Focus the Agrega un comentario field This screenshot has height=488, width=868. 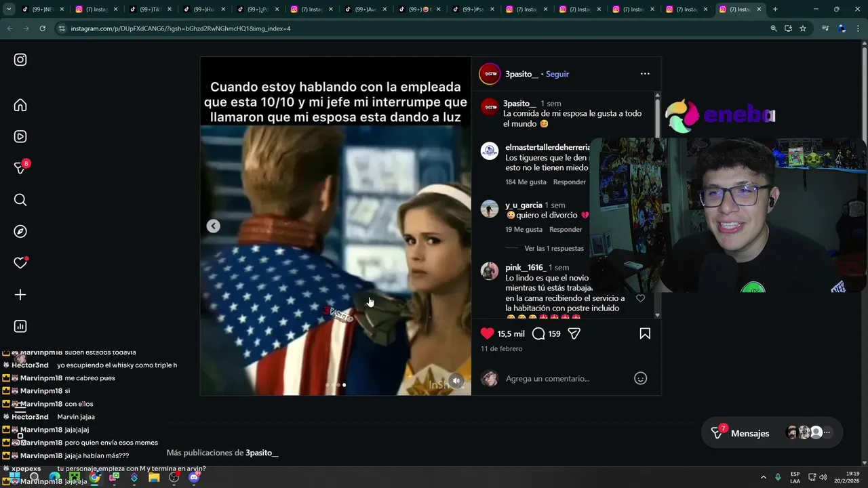point(566,378)
